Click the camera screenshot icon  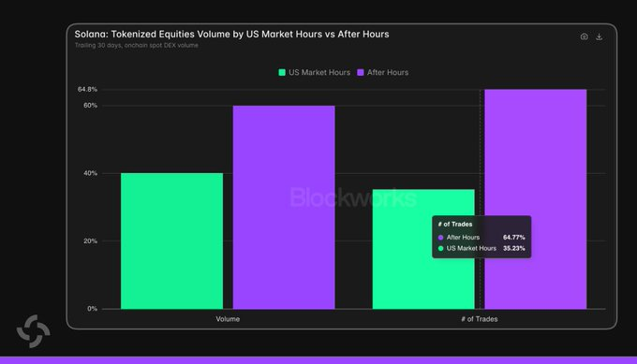584,36
